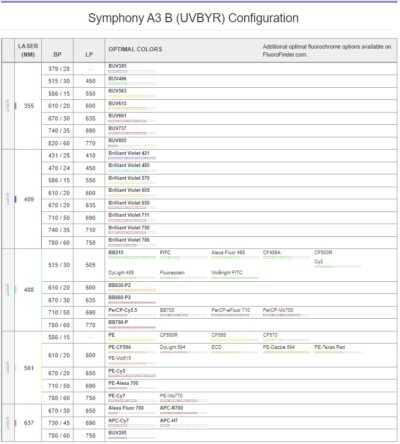
Task: Select the BUV395 fluorochrome in 379/28 row
Action: click(x=117, y=66)
